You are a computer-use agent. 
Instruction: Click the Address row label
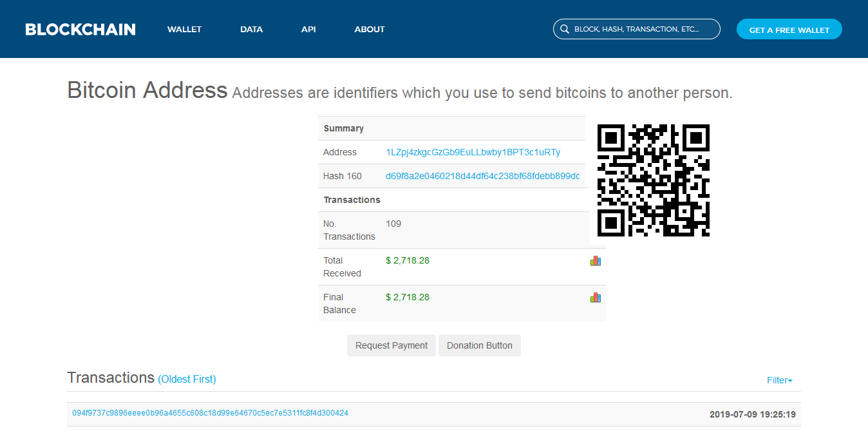click(340, 152)
